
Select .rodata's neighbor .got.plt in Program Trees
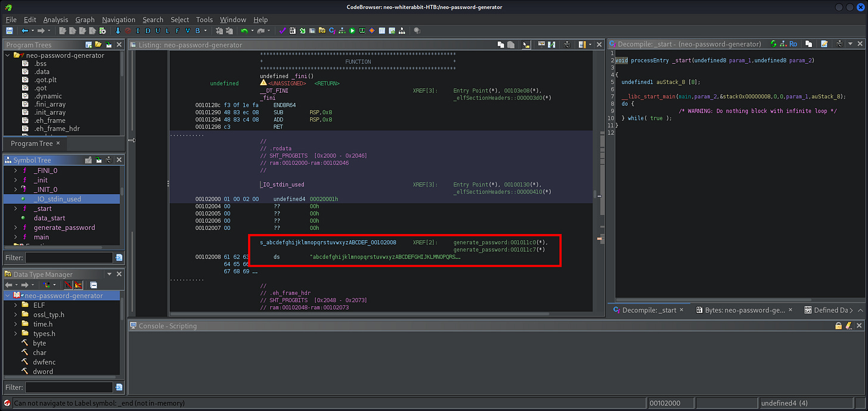click(45, 80)
